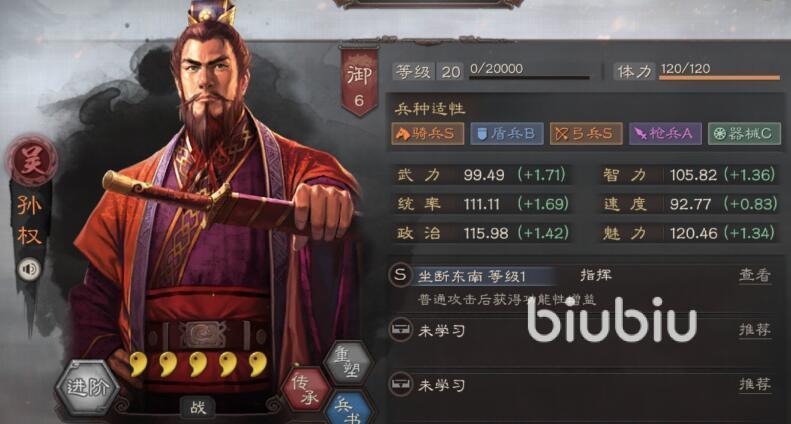This screenshot has height=424, width=791.
Task: Choose the 枪兵A troop type badge
Action: pyautogui.click(x=665, y=134)
